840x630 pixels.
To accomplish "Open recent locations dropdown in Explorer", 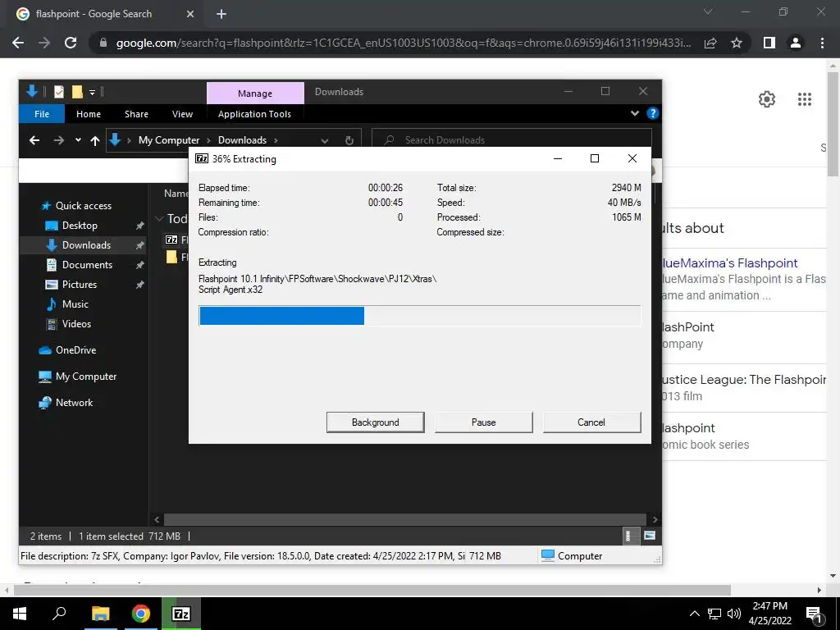I will tap(78, 140).
